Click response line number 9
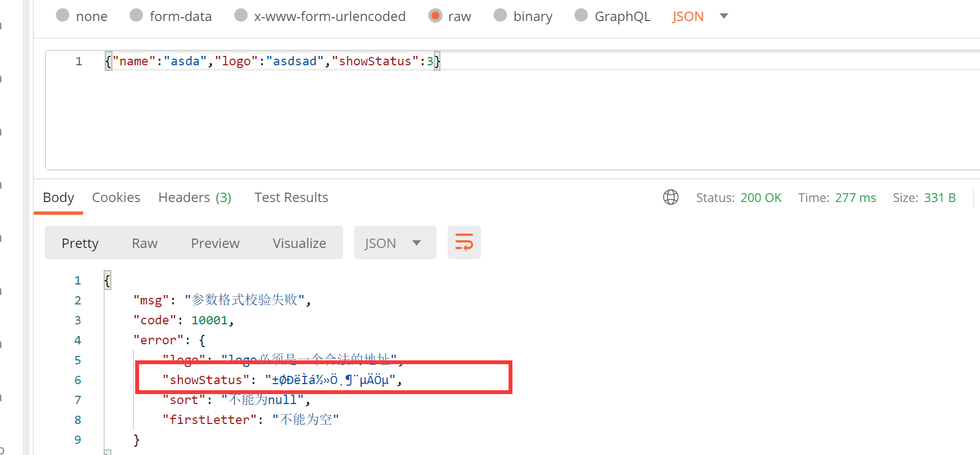This screenshot has width=980, height=455. coord(78,440)
